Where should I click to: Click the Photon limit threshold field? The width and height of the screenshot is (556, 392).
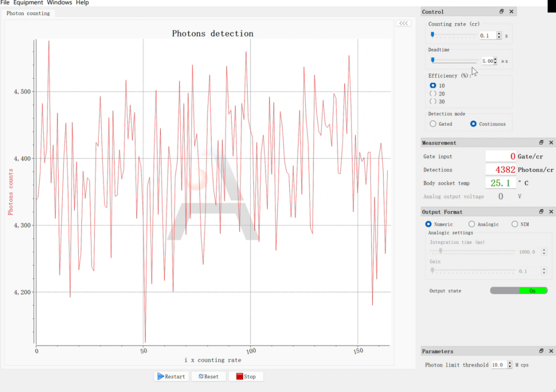click(499, 365)
